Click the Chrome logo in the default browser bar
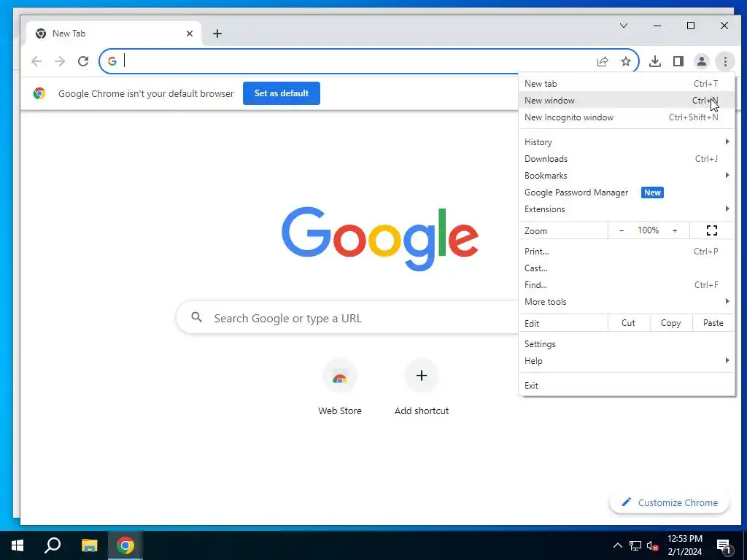Screen dimensions: 747x560 coord(39,93)
